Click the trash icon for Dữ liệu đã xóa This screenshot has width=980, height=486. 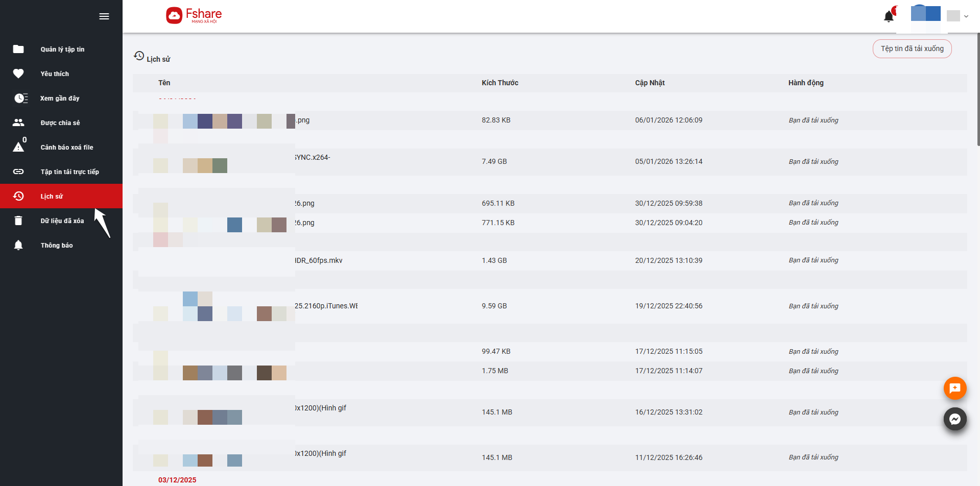pyautogui.click(x=18, y=221)
